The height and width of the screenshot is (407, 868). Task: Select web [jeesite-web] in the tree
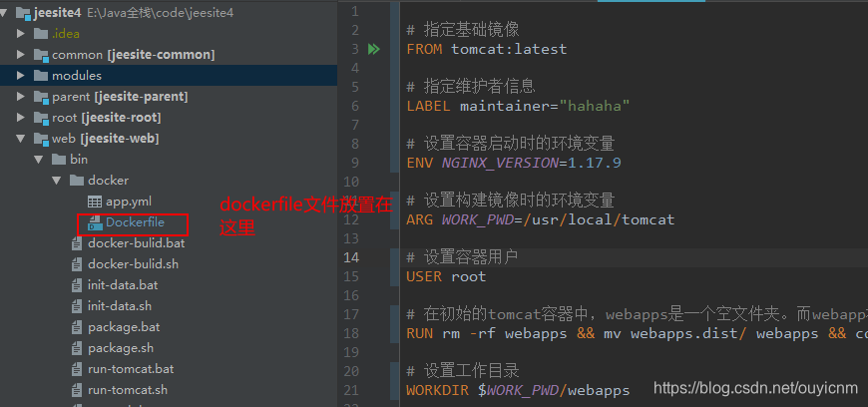click(105, 139)
